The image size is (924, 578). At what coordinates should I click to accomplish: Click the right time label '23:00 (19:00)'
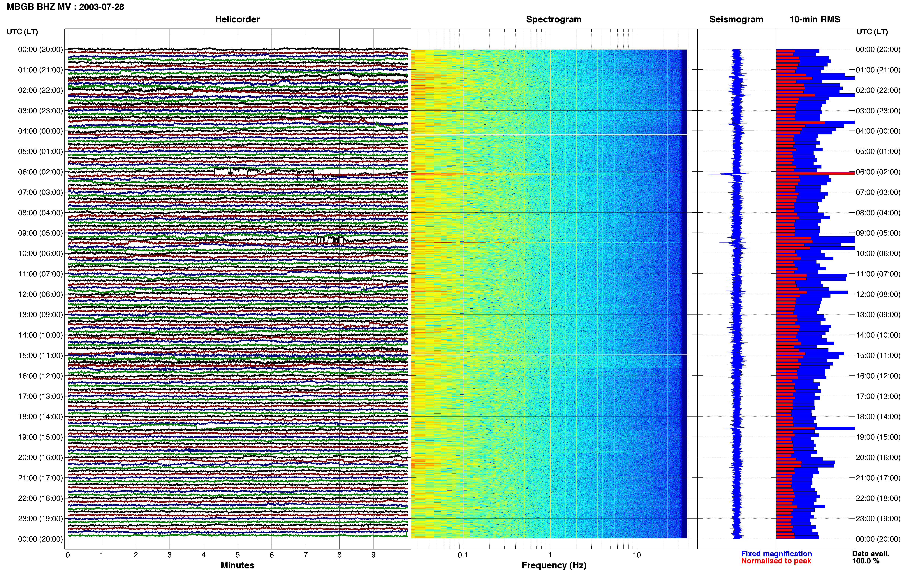click(878, 518)
